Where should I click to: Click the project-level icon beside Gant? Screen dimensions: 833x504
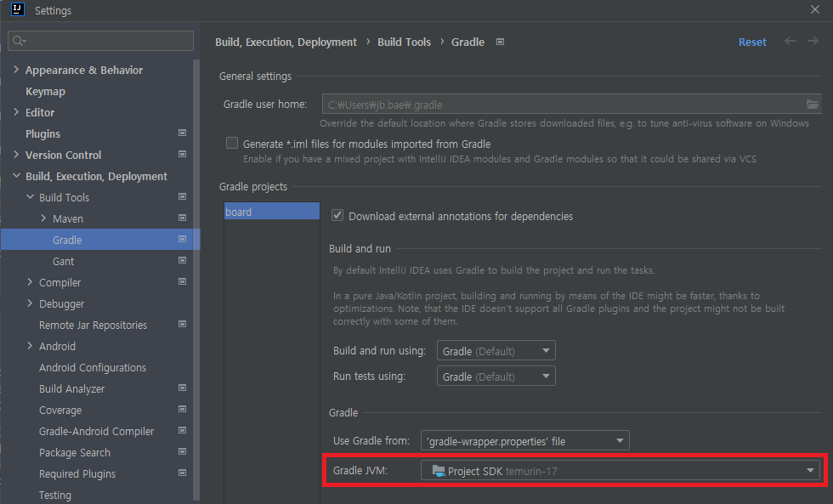tap(182, 260)
